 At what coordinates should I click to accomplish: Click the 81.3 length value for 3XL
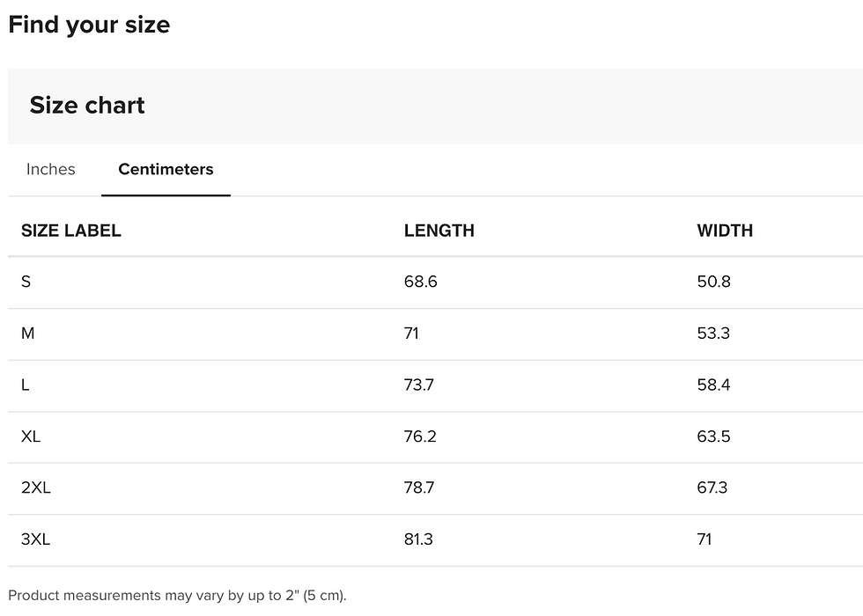(x=418, y=539)
